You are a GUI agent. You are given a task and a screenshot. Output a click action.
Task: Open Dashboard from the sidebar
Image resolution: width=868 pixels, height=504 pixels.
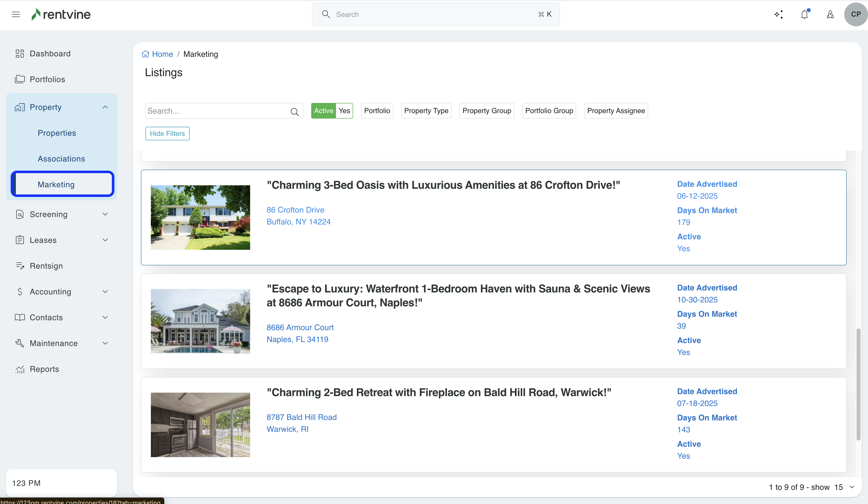click(x=50, y=54)
